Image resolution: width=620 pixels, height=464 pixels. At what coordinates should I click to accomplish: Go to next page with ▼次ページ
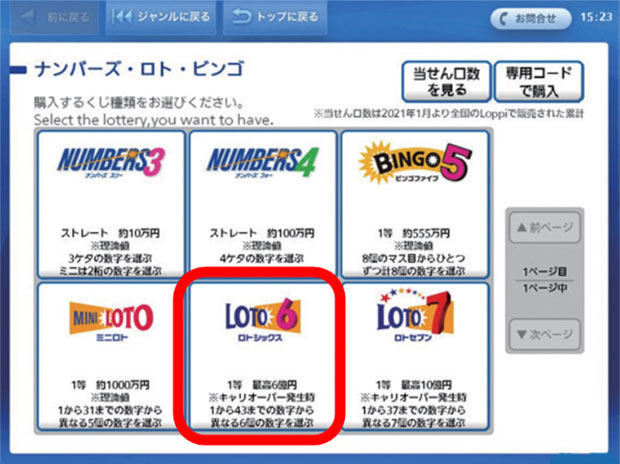click(544, 335)
